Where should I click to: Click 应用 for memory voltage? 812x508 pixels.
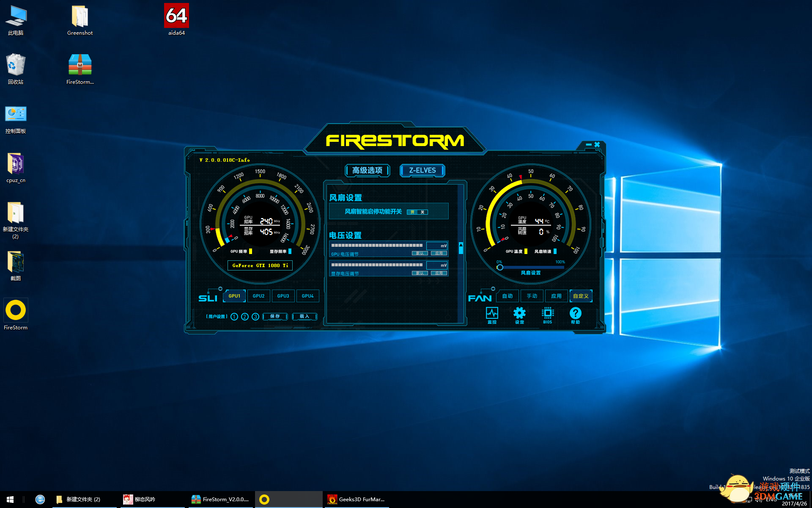click(x=439, y=273)
